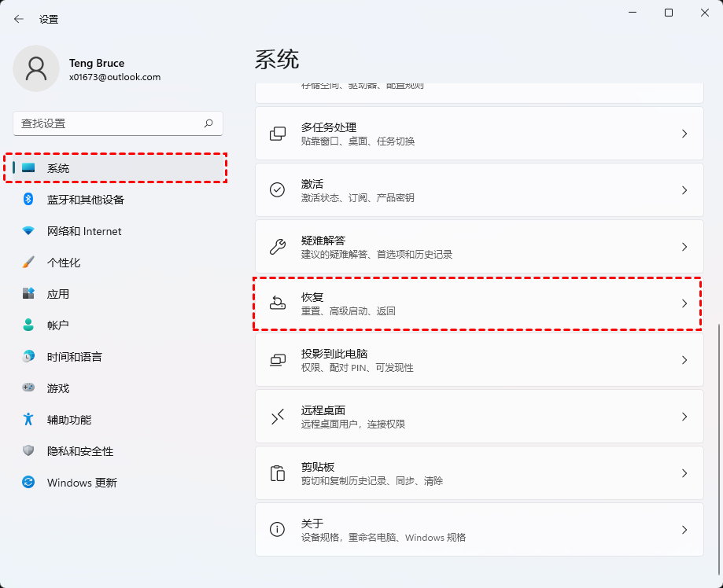This screenshot has height=588, width=723.
Task: Open the 设置 back arrow navigation
Action: tap(19, 18)
